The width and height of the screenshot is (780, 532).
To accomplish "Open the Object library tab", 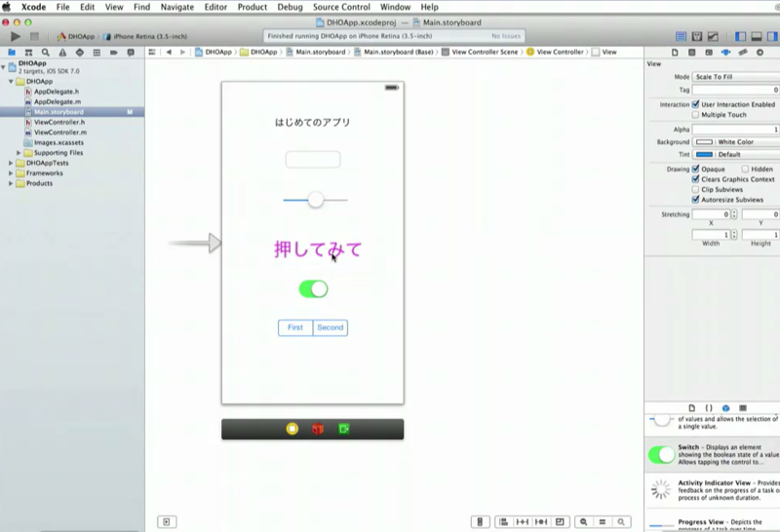I will [x=725, y=407].
